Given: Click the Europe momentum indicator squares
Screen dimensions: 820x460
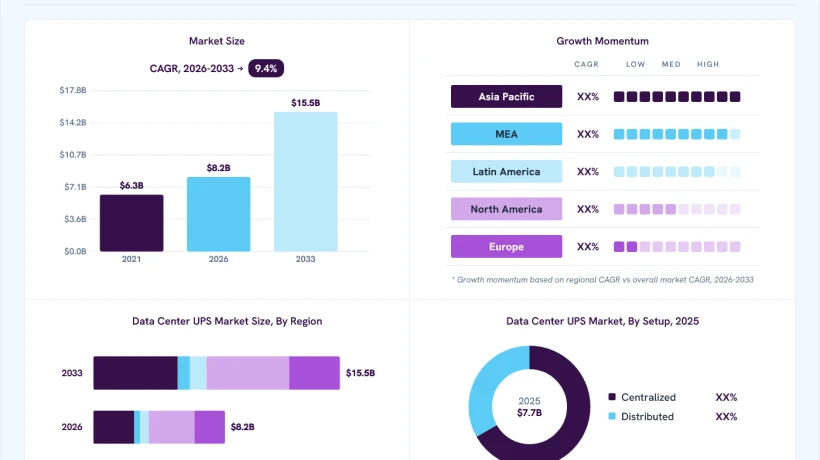Looking at the screenshot, I should pos(677,247).
